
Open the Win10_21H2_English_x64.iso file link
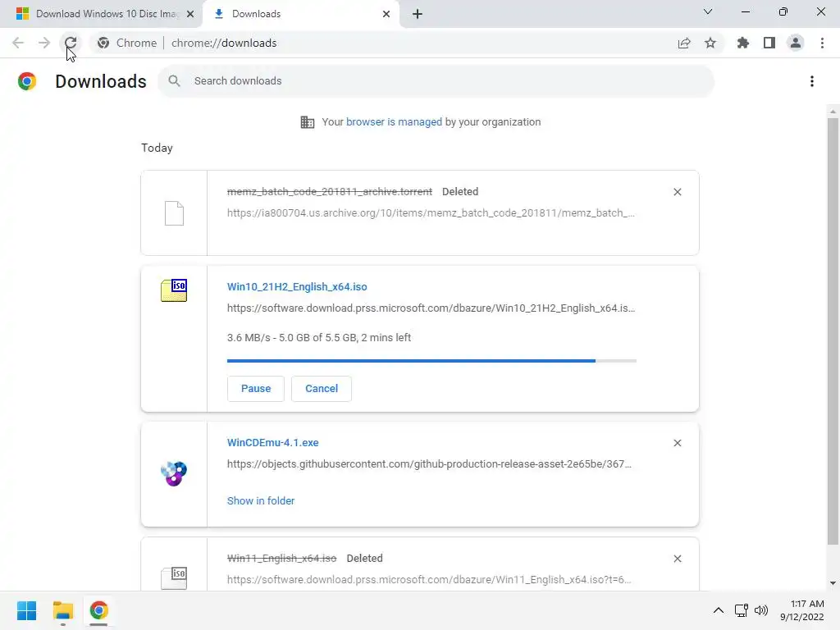297,286
